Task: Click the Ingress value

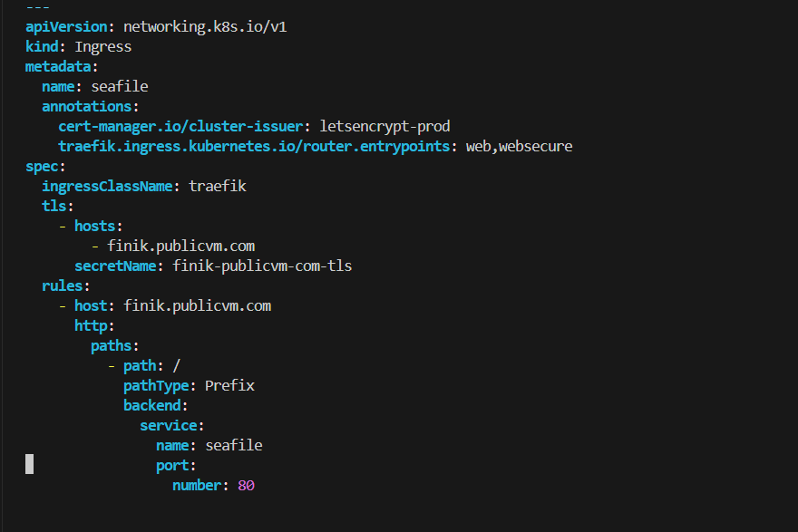Action: 103,47
